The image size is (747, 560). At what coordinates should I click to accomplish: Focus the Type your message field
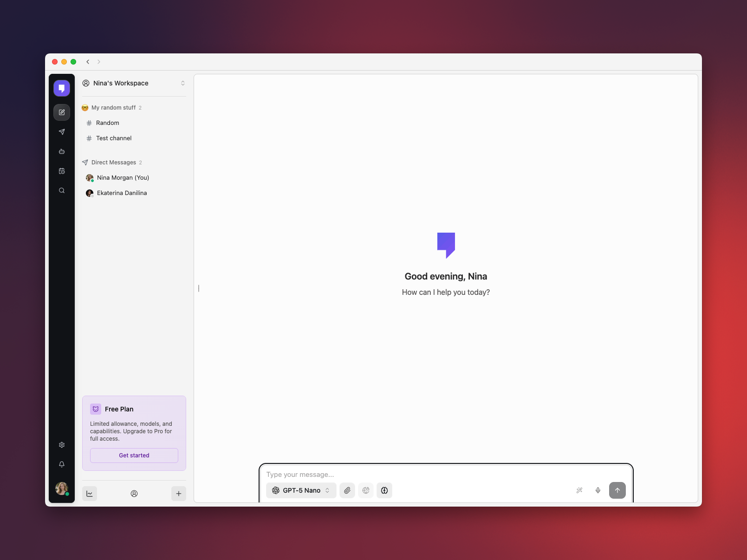click(446, 475)
